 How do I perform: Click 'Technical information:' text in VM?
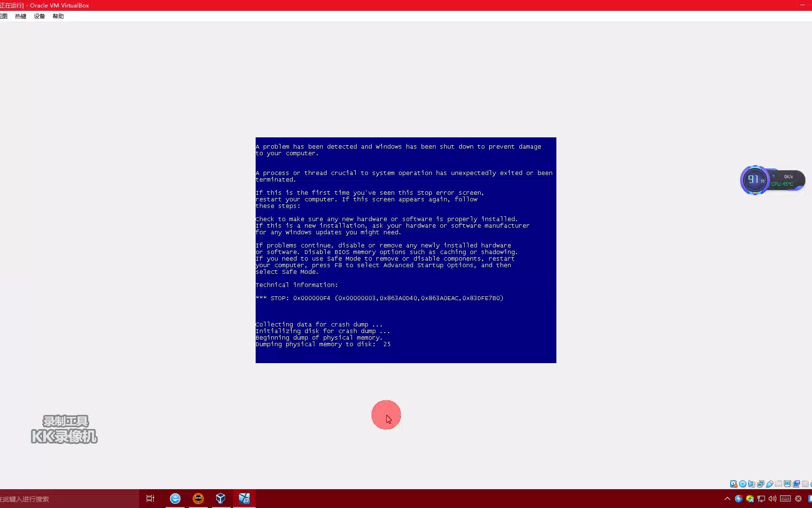click(x=297, y=285)
